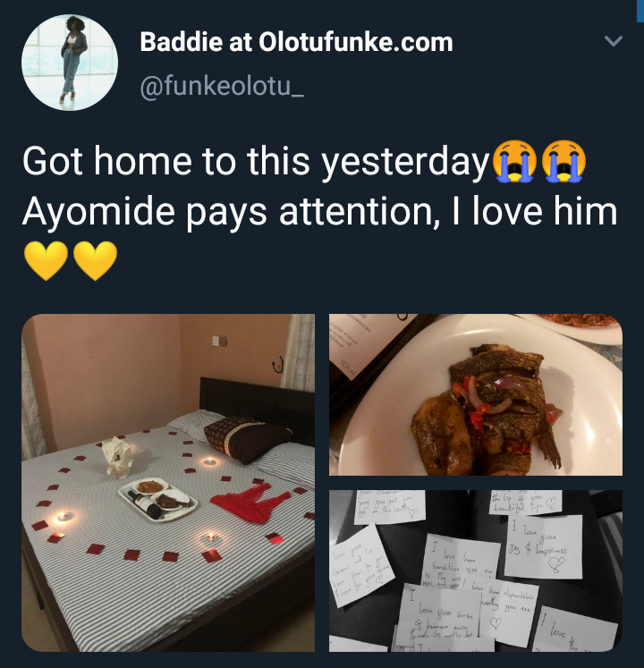
Task: Click the first crying face emoji
Action: [x=514, y=161]
